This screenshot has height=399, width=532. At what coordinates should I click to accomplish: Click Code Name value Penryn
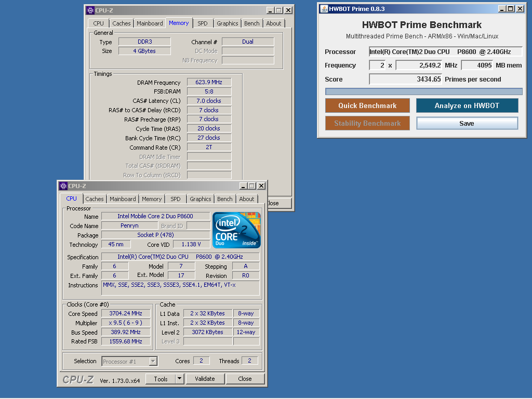[129, 225]
